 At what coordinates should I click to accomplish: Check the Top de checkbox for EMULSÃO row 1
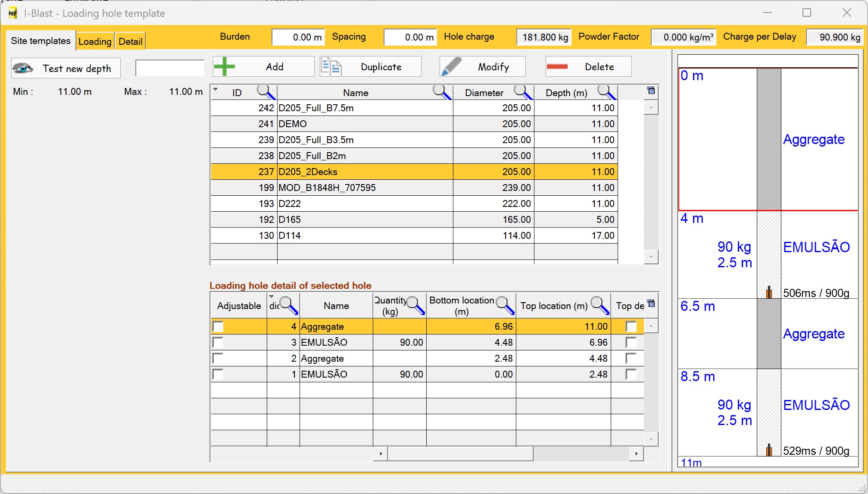(631, 375)
